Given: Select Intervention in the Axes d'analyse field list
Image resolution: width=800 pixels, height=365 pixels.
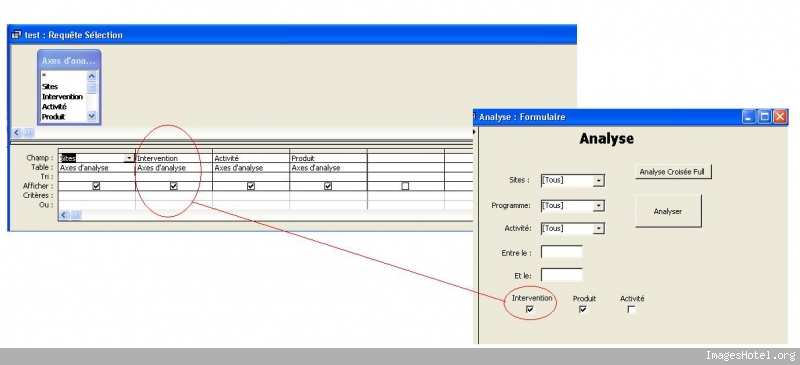Looking at the screenshot, I should 62,96.
